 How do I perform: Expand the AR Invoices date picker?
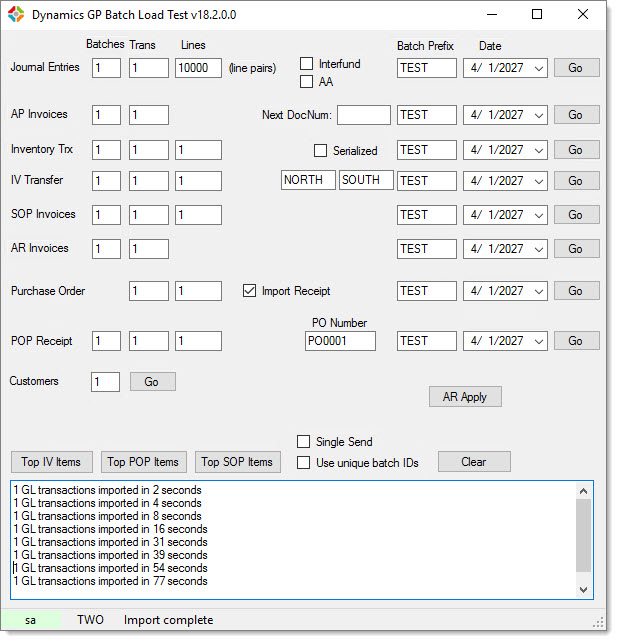[539, 249]
